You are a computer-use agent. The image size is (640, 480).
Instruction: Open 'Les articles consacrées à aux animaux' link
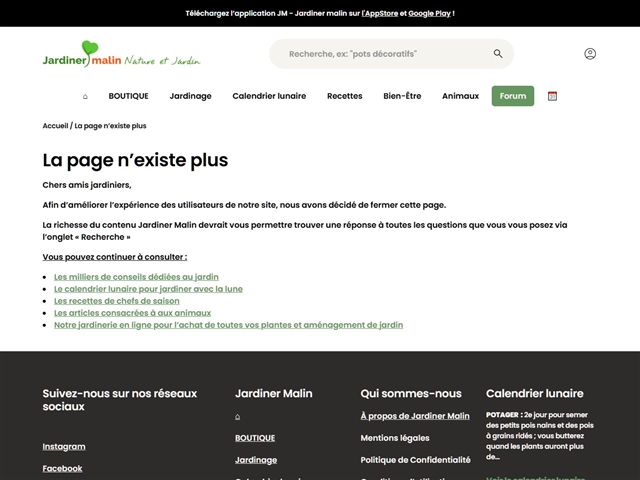(x=133, y=313)
